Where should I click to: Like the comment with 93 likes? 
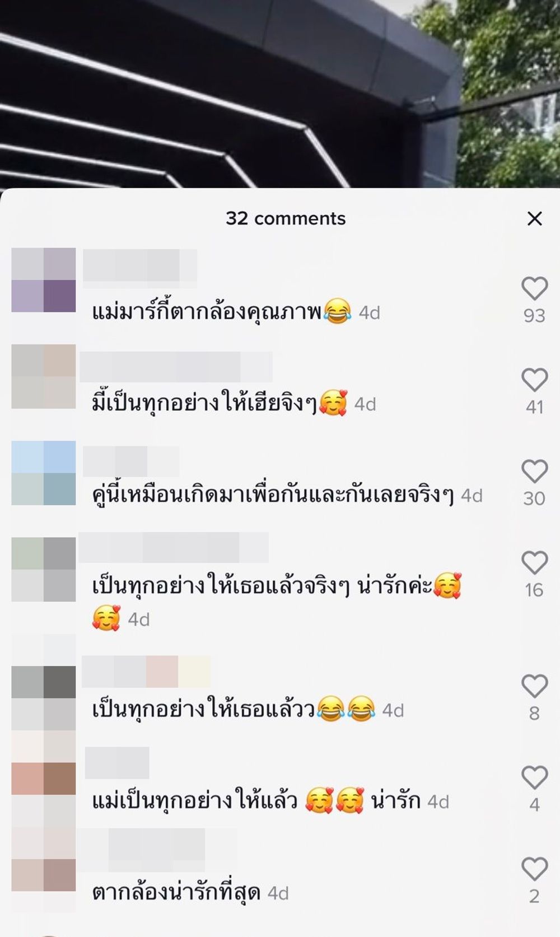[x=534, y=288]
